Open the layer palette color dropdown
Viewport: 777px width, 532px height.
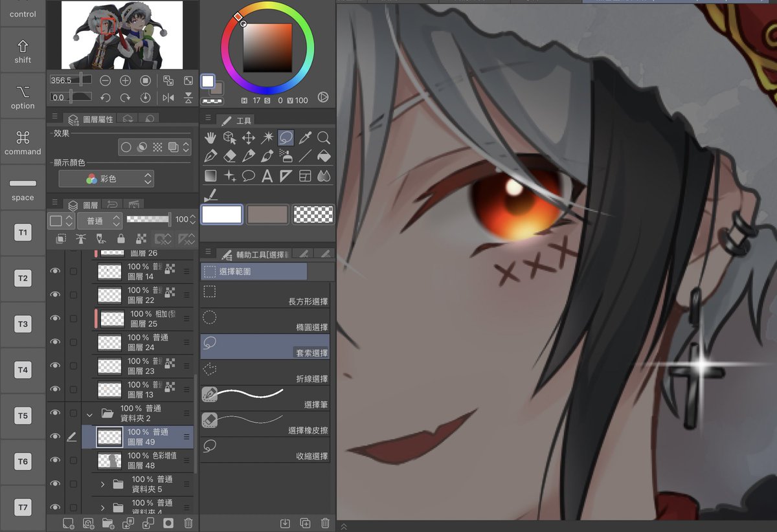(x=62, y=220)
